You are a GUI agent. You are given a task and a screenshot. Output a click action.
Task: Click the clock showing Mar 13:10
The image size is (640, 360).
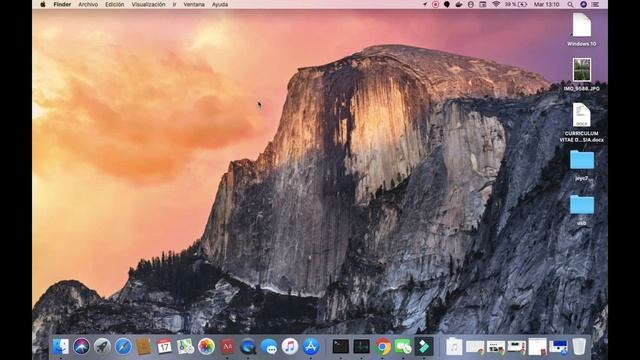(x=547, y=4)
